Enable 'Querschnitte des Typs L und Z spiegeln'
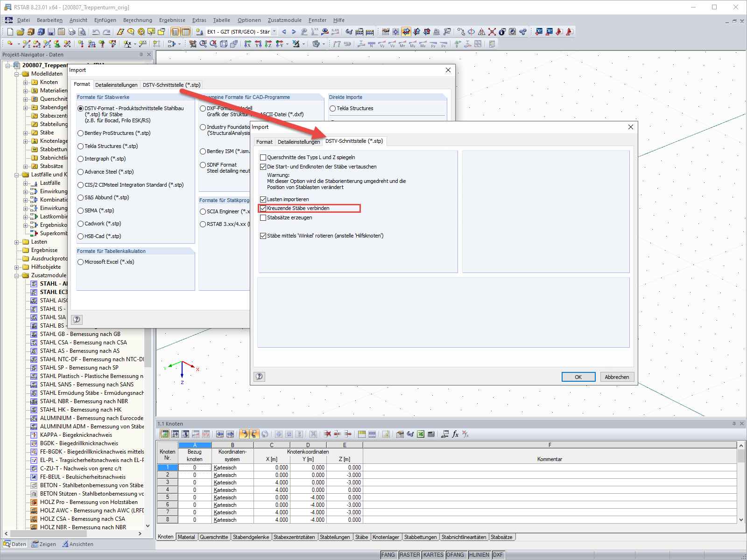Screen dimensions: 747x560 pos(263,157)
